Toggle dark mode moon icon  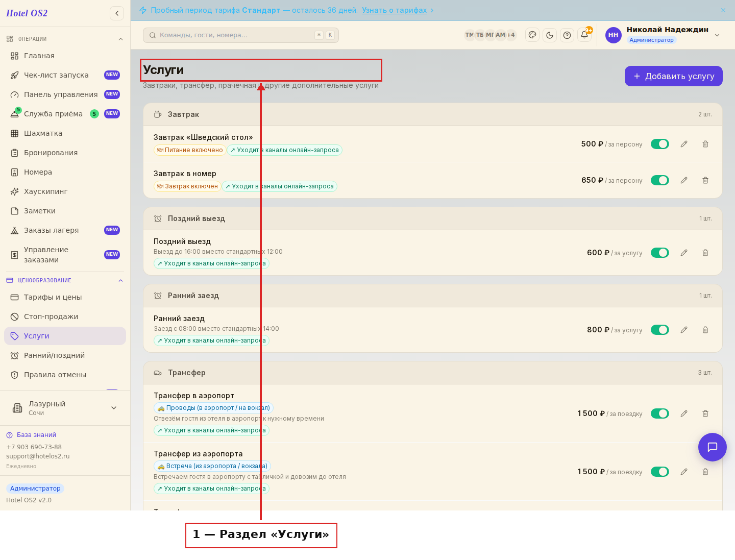pyautogui.click(x=550, y=35)
